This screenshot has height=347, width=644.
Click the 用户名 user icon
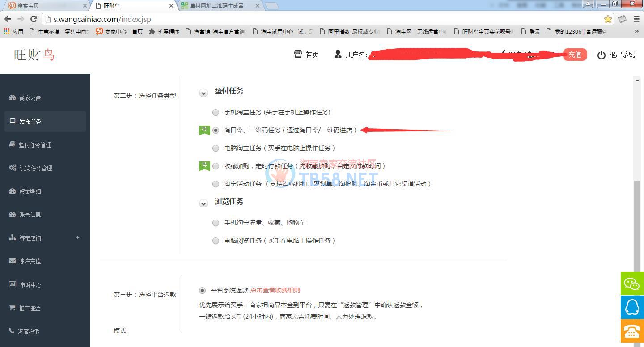point(338,54)
